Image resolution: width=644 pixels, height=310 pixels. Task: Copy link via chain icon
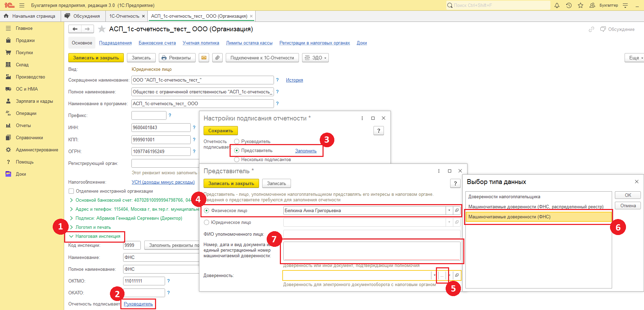pos(591,30)
